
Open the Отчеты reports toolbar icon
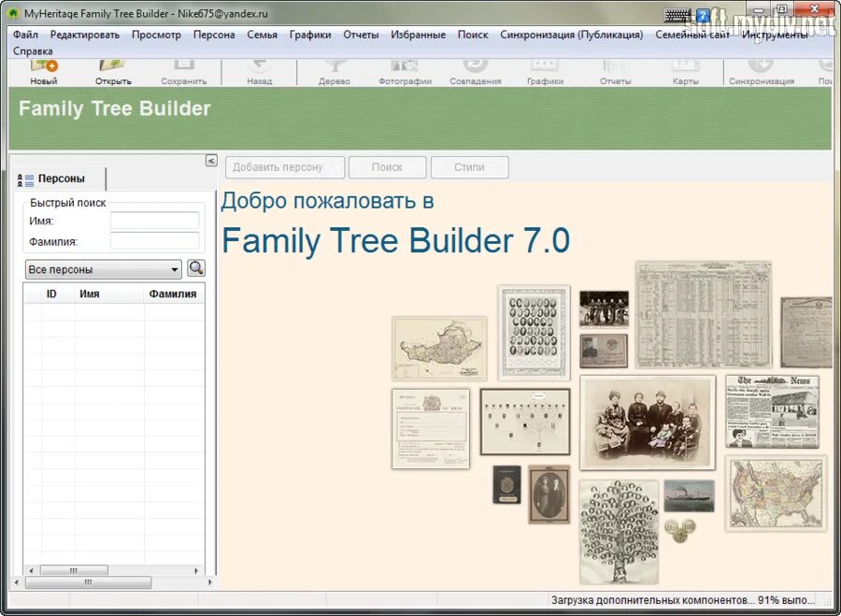click(615, 72)
